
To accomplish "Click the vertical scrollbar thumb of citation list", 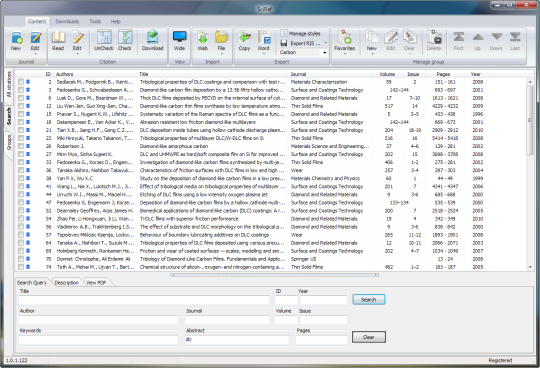I will point(530,120).
